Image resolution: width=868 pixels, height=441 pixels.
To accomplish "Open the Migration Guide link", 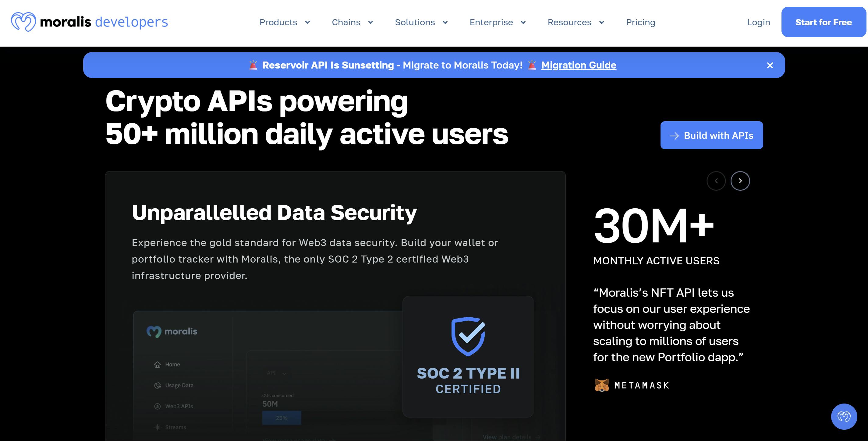I will pyautogui.click(x=578, y=65).
